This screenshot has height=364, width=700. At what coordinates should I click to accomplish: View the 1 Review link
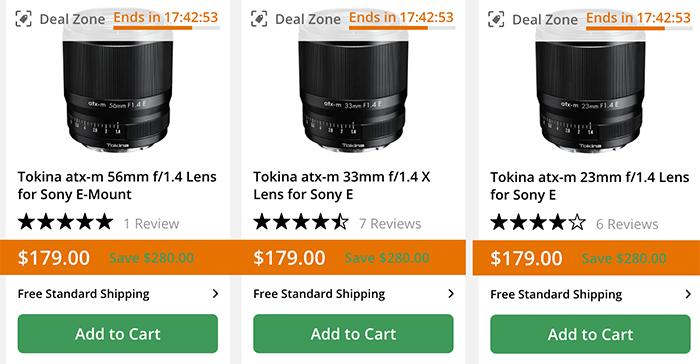(x=151, y=223)
